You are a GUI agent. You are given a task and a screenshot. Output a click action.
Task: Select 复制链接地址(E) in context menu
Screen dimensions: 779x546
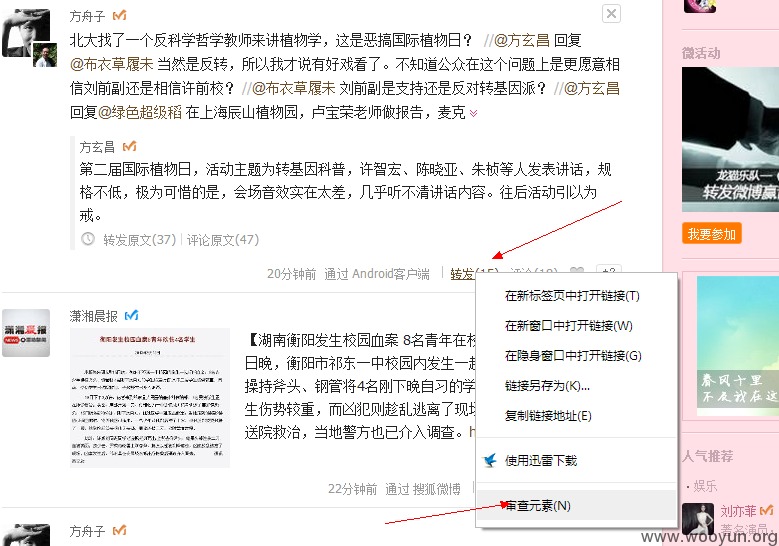pyautogui.click(x=548, y=415)
